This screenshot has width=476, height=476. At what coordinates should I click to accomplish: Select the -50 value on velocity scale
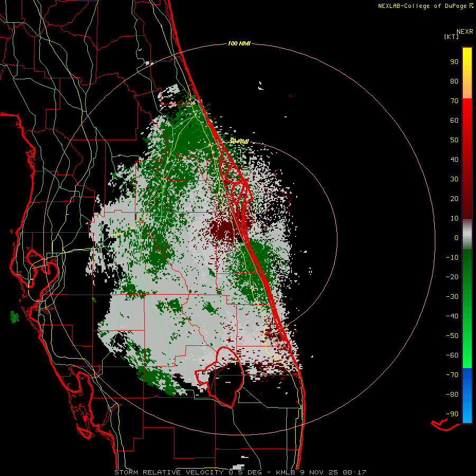click(452, 335)
